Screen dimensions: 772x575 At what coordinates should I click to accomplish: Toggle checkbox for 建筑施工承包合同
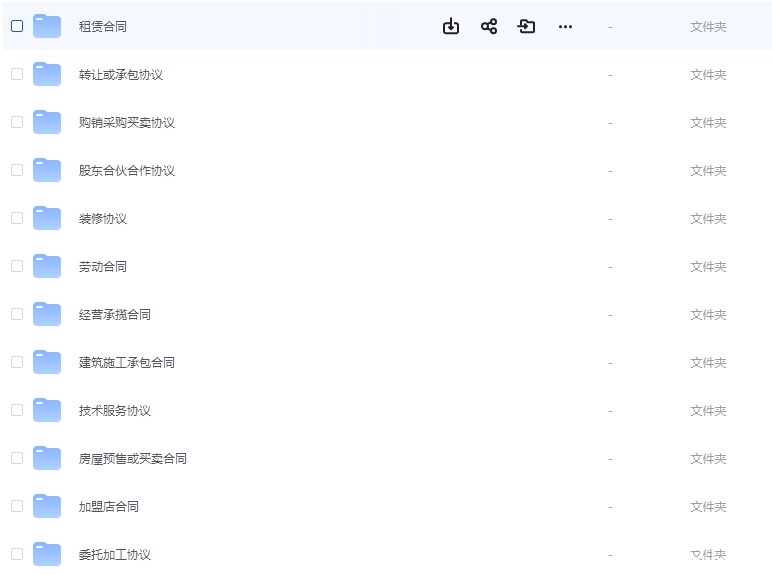click(17, 362)
